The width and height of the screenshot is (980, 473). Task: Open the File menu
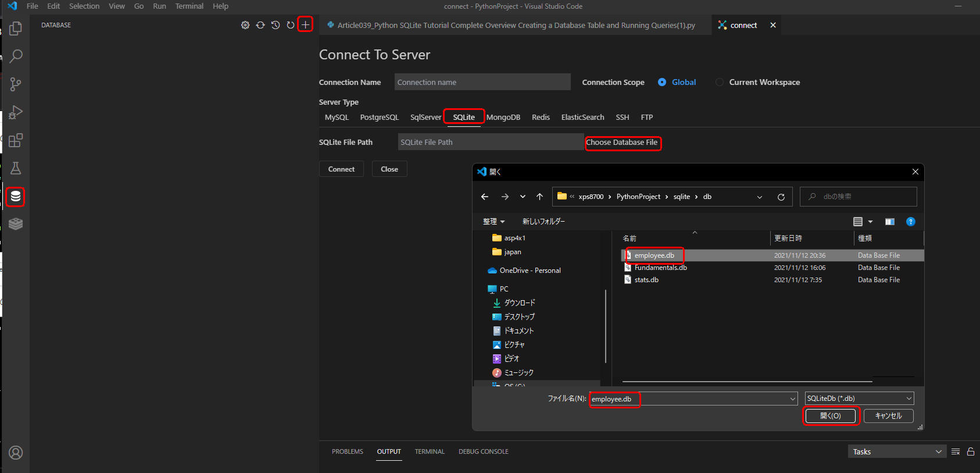[33, 6]
